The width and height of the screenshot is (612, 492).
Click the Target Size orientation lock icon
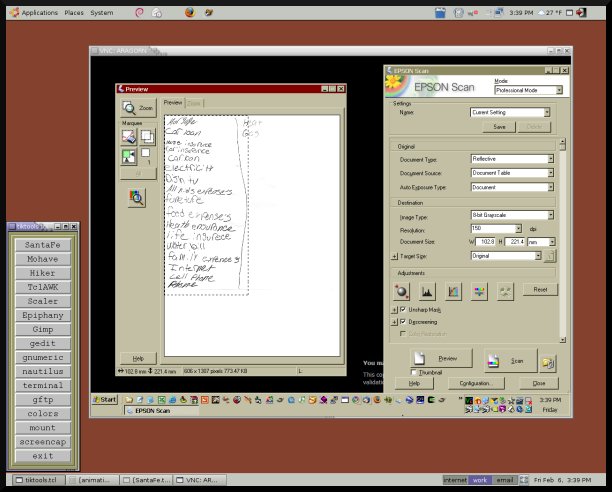(x=550, y=256)
